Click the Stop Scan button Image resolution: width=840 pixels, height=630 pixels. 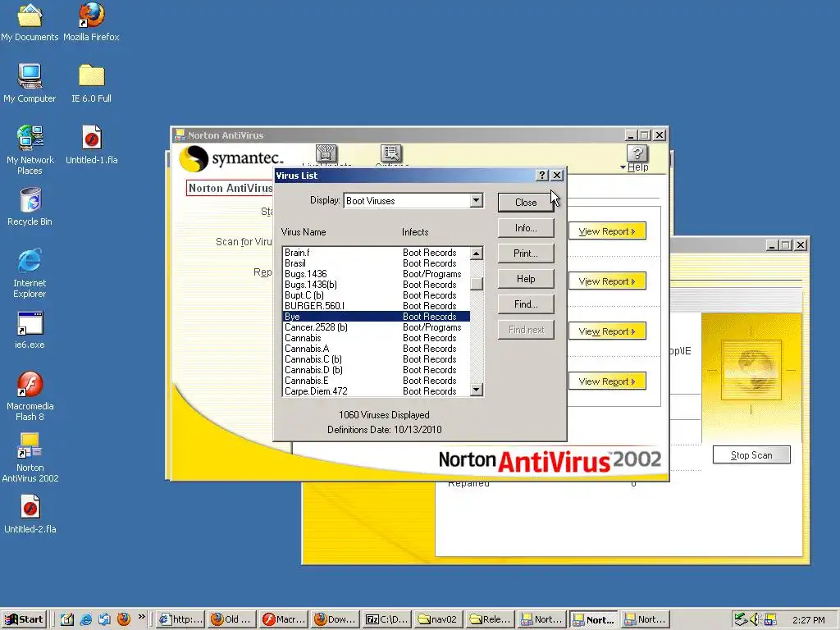(x=751, y=454)
